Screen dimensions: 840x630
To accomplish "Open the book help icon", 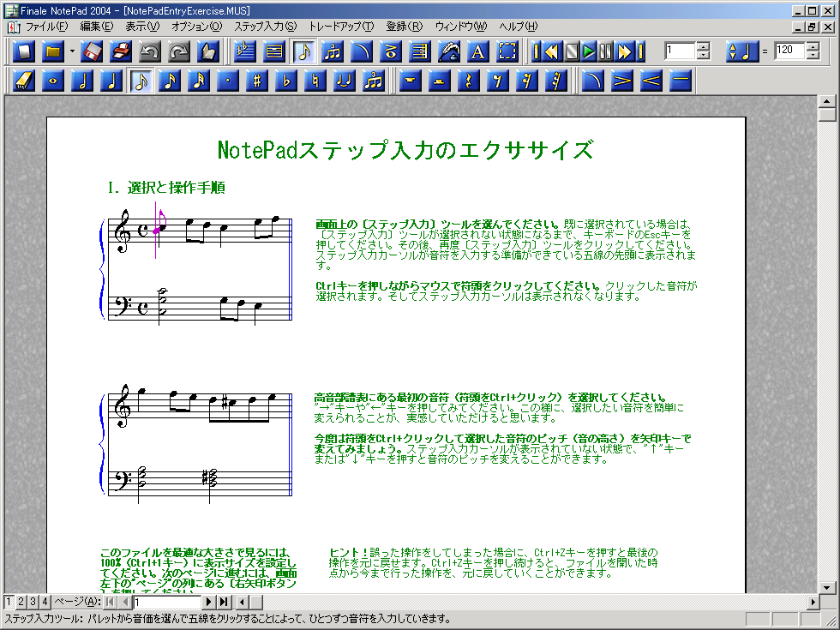I will tap(207, 51).
